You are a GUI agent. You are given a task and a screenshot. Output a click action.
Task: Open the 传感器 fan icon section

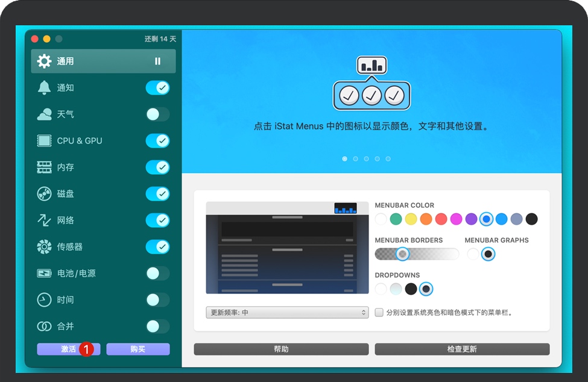(44, 247)
